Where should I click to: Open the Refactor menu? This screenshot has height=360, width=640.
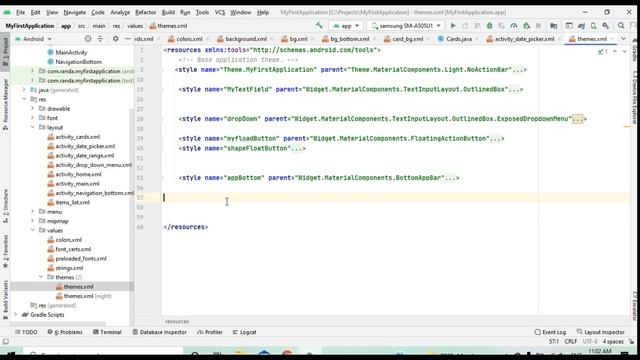pyautogui.click(x=146, y=12)
